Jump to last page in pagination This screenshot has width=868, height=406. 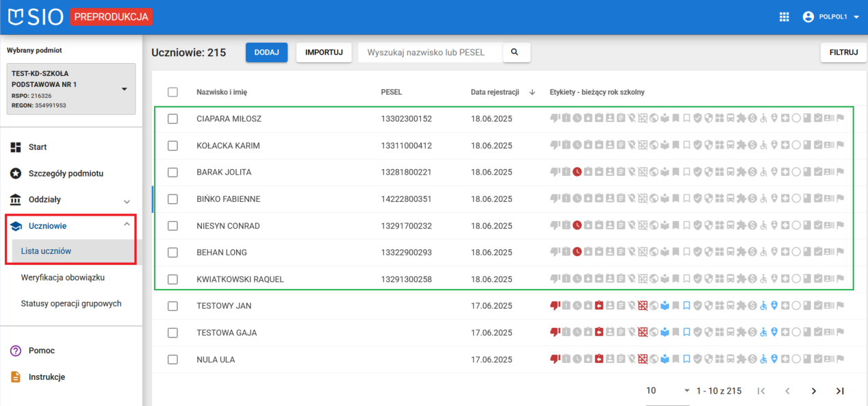[840, 391]
